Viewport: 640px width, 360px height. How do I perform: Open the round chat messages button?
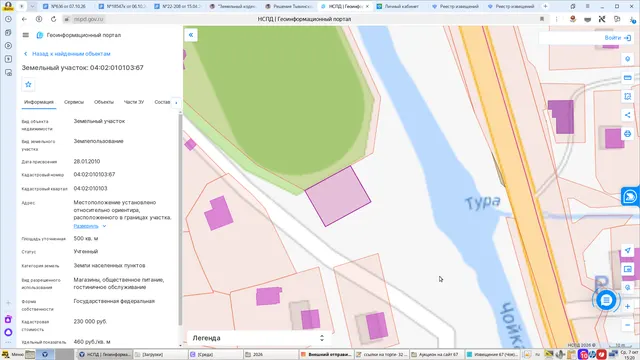tap(606, 300)
